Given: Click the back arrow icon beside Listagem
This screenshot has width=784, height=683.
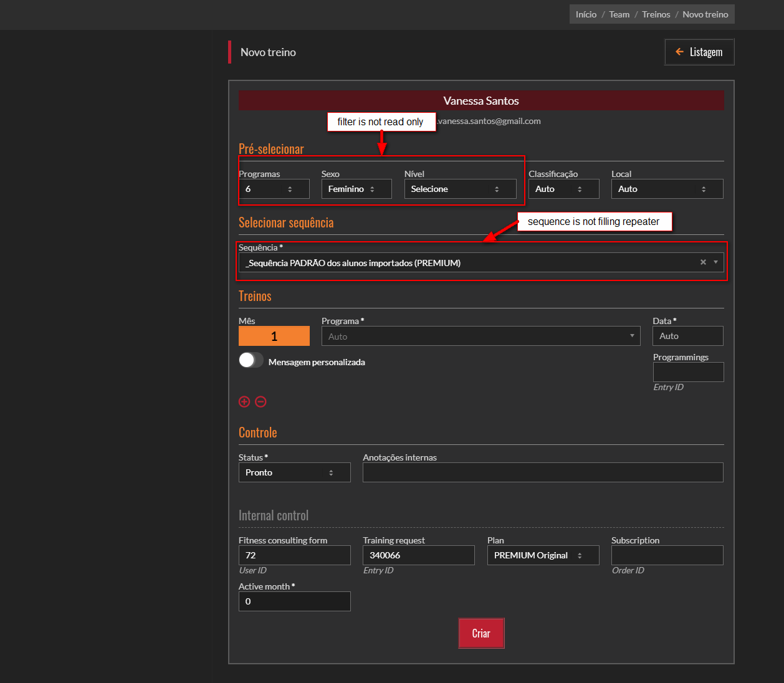Looking at the screenshot, I should click(679, 52).
